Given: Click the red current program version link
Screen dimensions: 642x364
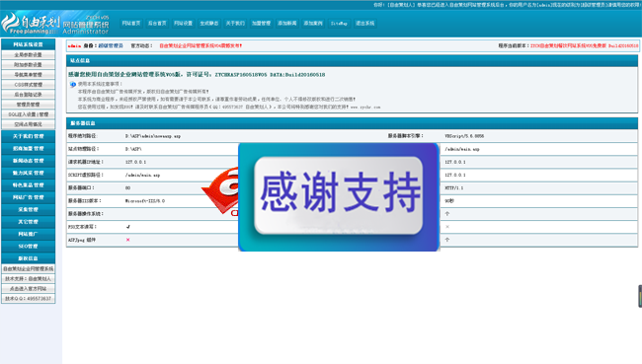Looking at the screenshot, I should pyautogui.click(x=584, y=45).
